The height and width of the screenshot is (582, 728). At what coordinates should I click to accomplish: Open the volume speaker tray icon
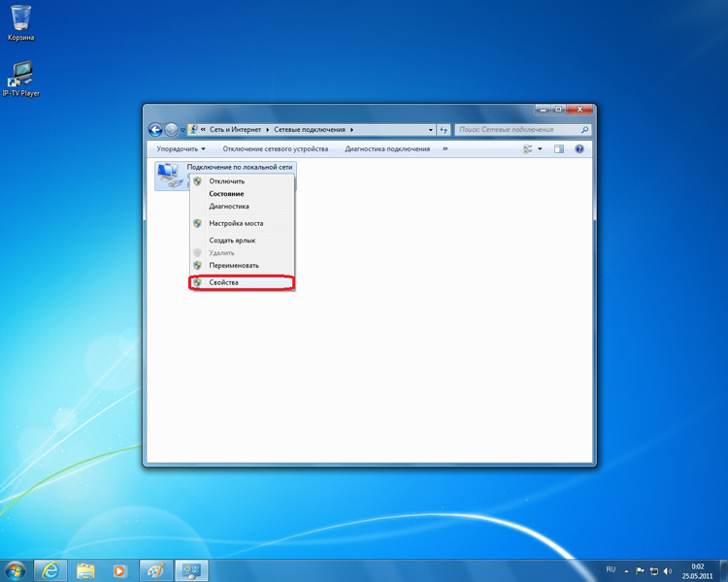[x=668, y=571]
